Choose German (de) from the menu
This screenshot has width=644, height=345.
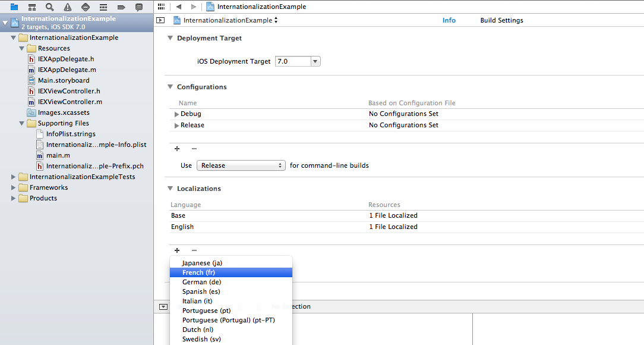(231, 282)
